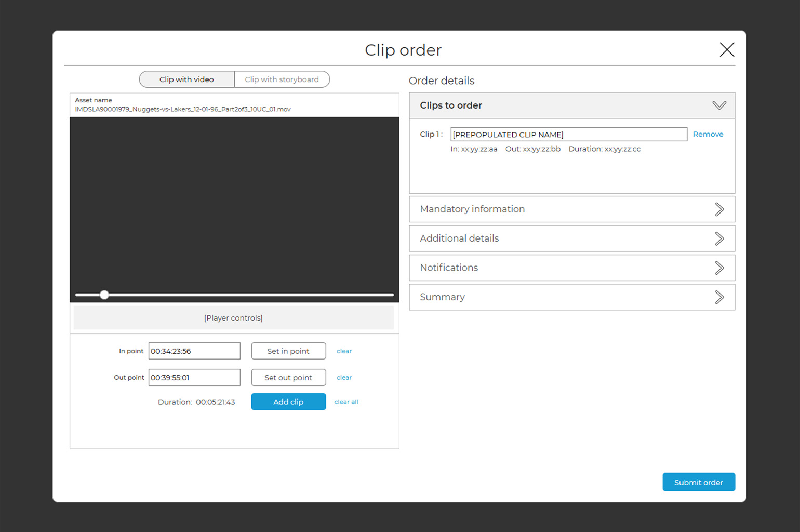
Task: Close the Clip order dialog
Action: (726, 50)
